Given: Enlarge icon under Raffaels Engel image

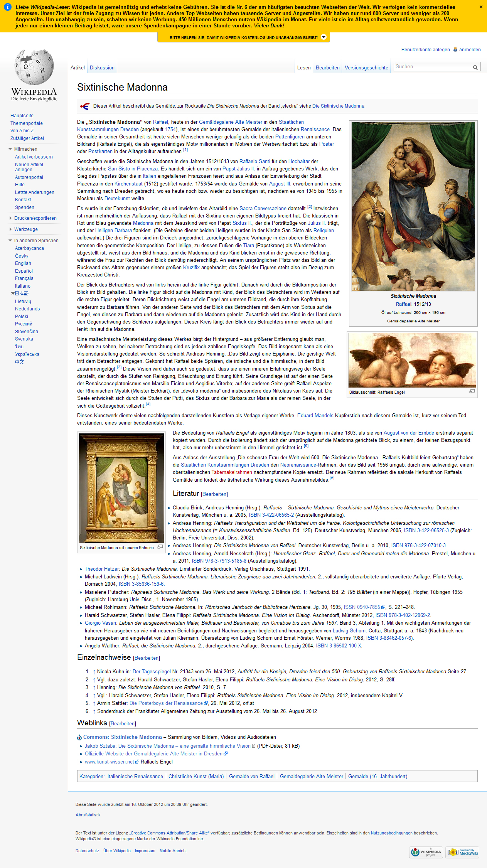Looking at the screenshot, I should 472,391.
